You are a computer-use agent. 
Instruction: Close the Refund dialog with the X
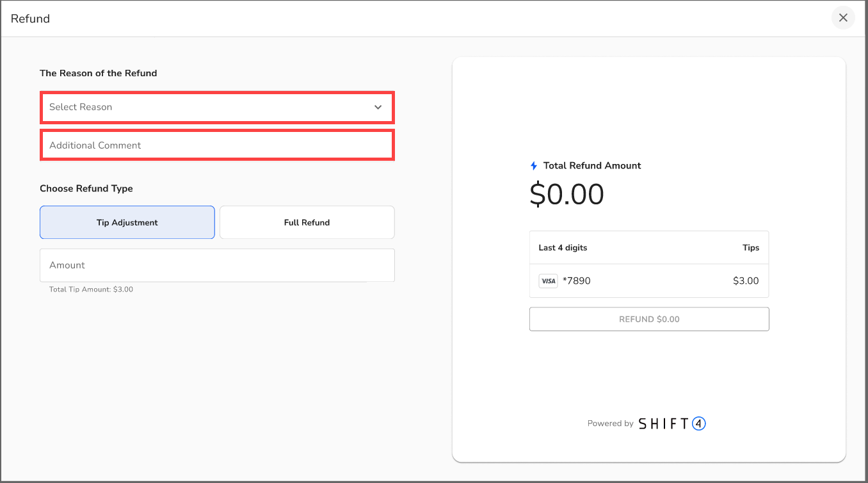click(843, 18)
